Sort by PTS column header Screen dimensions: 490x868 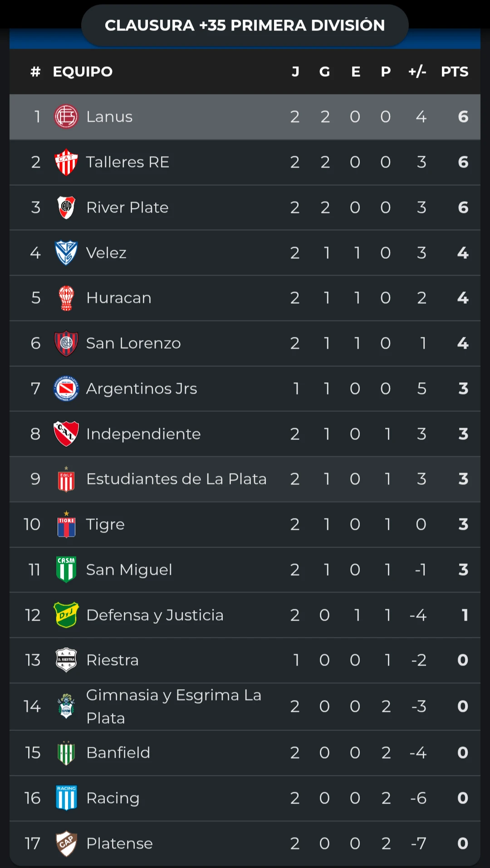tap(455, 72)
